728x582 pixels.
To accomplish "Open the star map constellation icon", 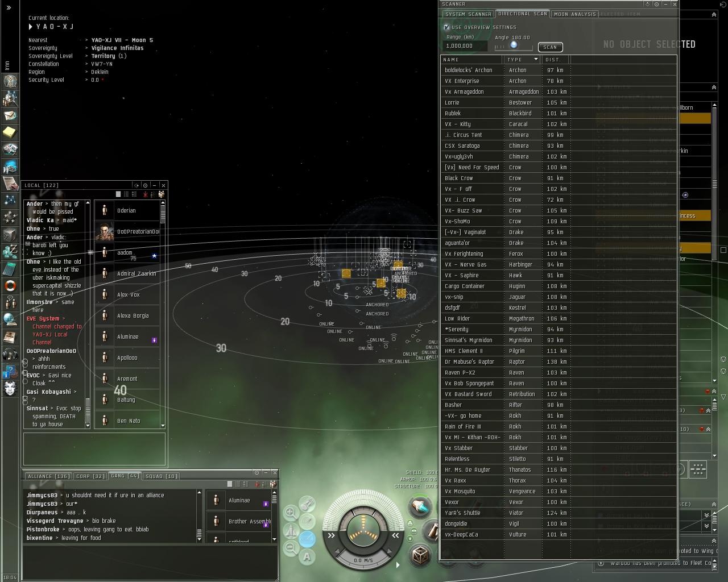I will click(x=10, y=200).
